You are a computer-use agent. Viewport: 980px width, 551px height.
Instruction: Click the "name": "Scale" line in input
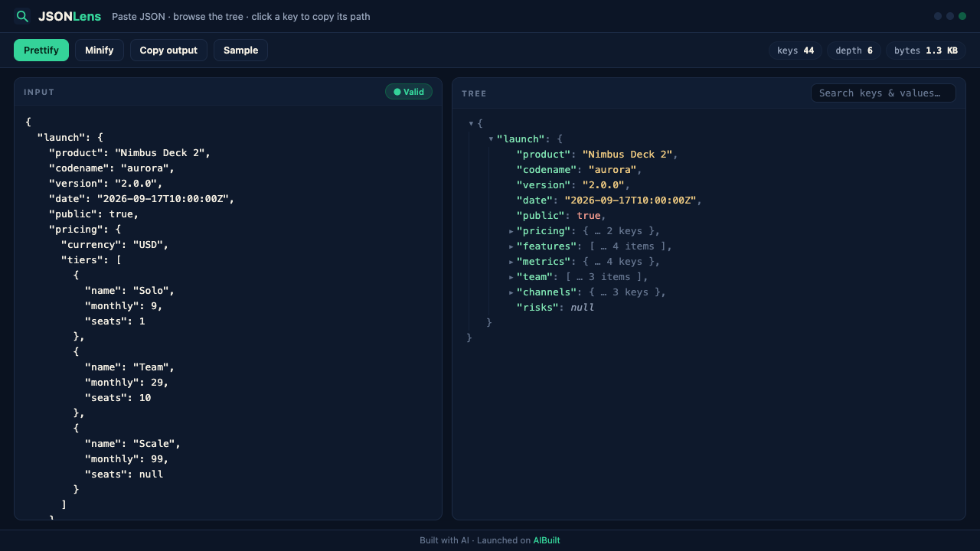(x=132, y=443)
